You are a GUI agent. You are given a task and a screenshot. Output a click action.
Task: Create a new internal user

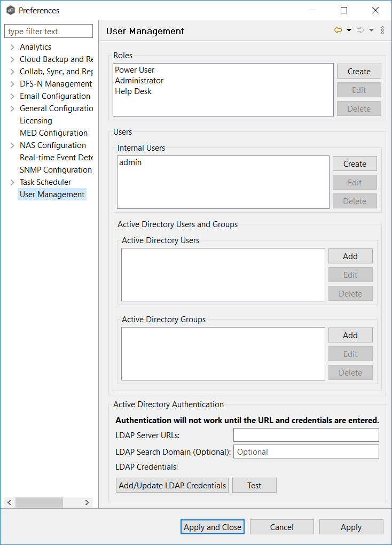pyautogui.click(x=355, y=163)
